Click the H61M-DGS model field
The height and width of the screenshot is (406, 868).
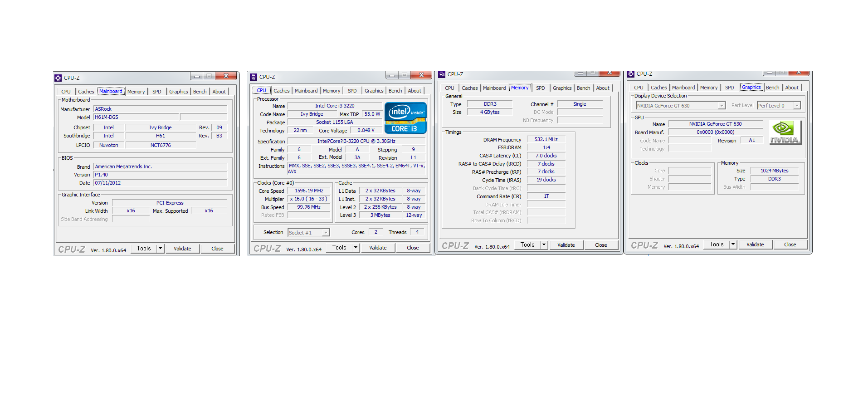(x=136, y=117)
